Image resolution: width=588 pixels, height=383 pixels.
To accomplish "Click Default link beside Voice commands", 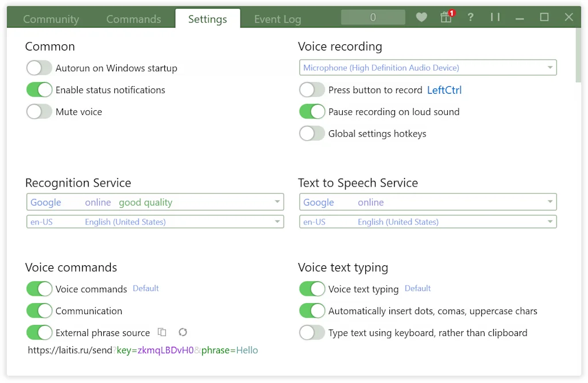I will pyautogui.click(x=146, y=288).
